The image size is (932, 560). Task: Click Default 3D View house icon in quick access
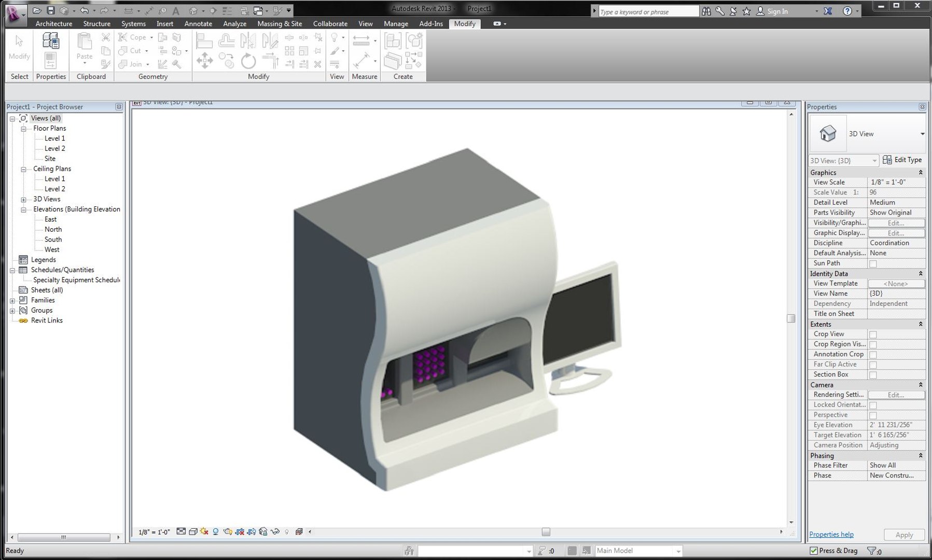[x=193, y=11]
